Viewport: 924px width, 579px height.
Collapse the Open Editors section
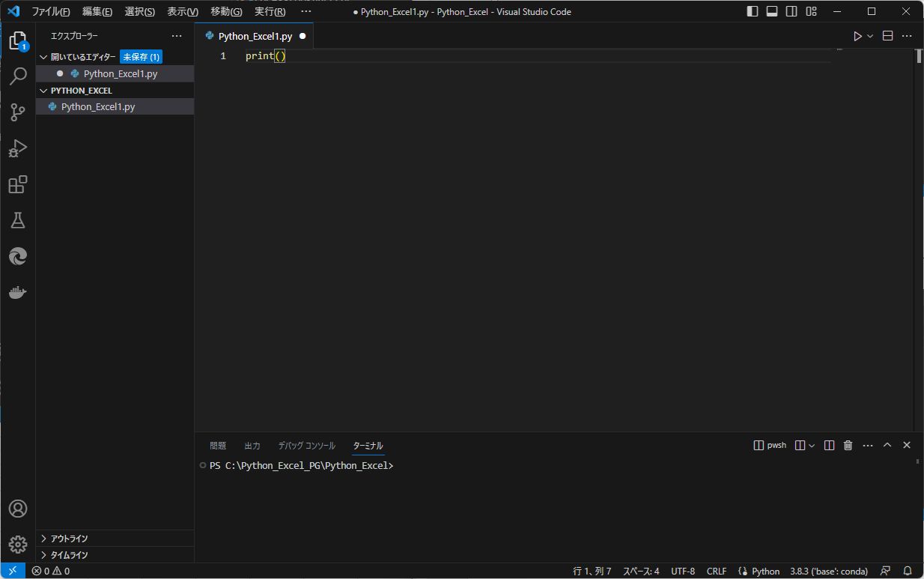coord(43,57)
